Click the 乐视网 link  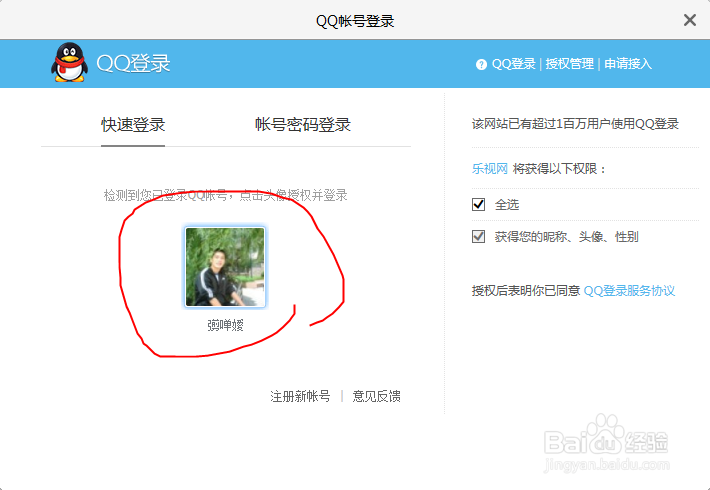[490, 169]
